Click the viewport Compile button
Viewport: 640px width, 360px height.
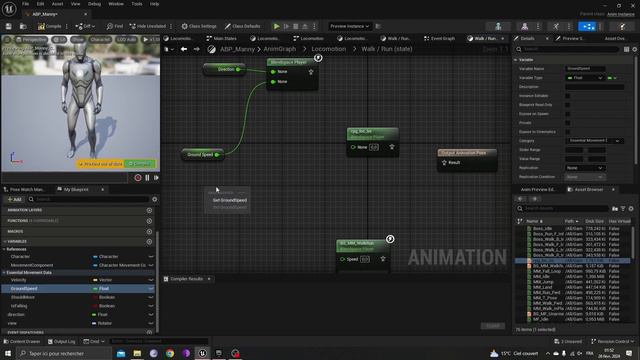click(x=140, y=164)
